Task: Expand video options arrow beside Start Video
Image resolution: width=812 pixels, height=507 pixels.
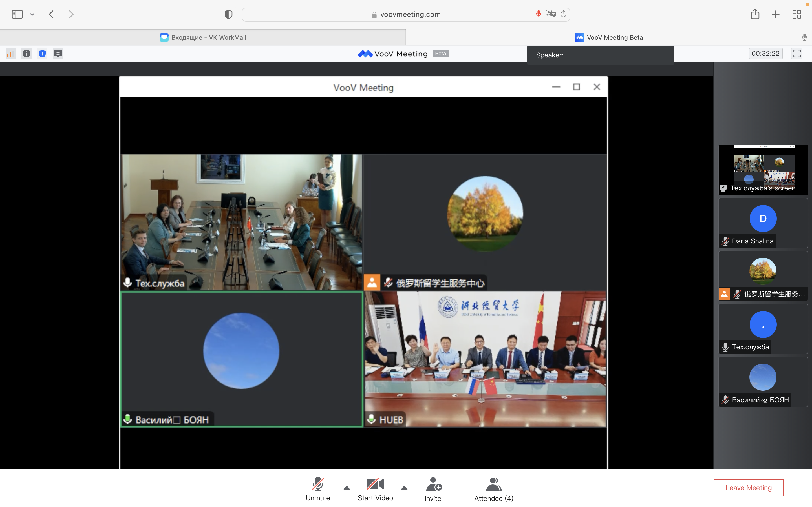Action: click(x=404, y=488)
